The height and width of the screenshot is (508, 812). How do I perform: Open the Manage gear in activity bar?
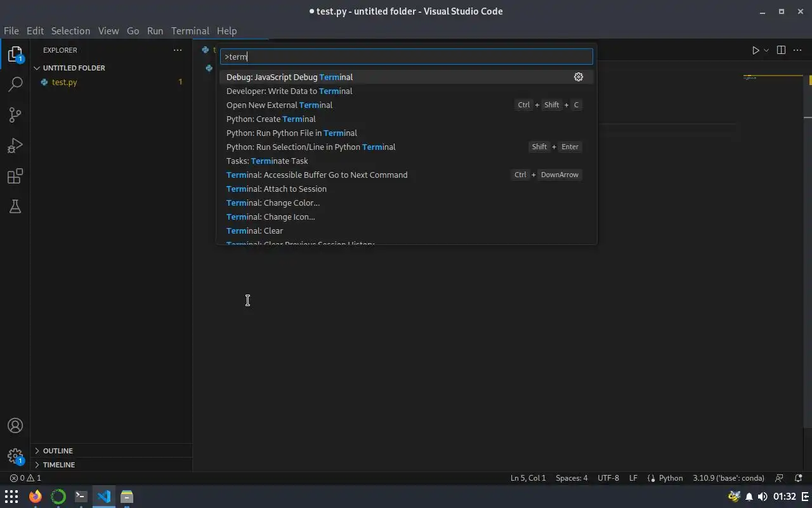tap(15, 456)
